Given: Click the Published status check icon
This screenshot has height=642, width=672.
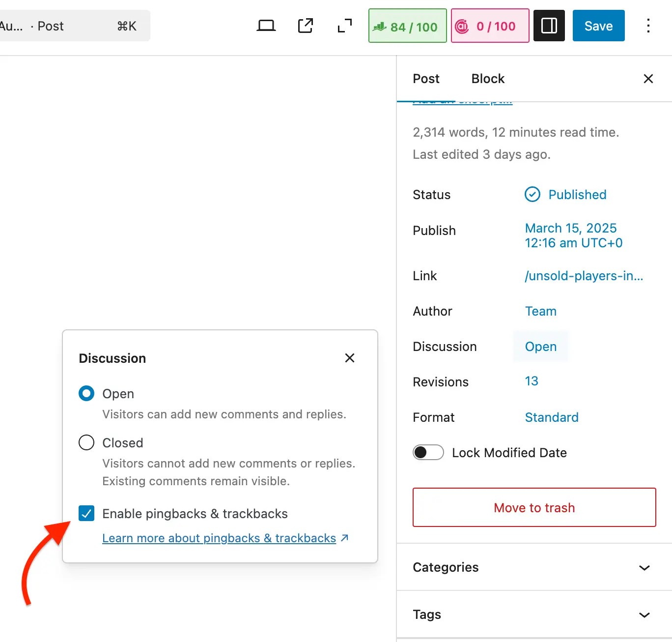Looking at the screenshot, I should click(532, 195).
